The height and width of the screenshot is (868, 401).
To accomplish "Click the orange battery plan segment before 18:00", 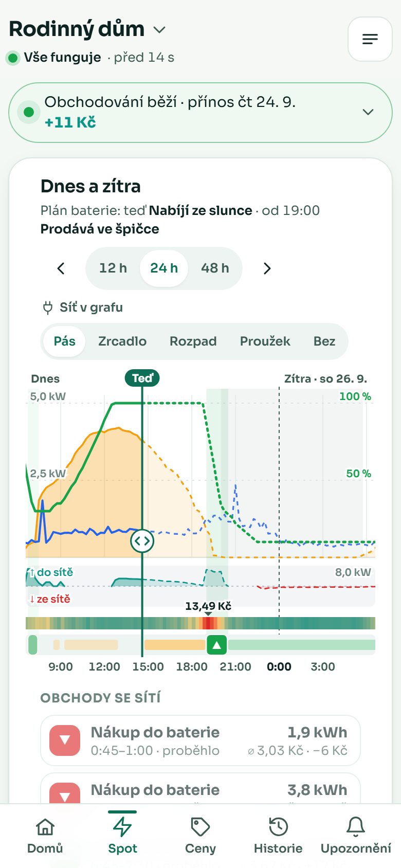I will [175, 645].
